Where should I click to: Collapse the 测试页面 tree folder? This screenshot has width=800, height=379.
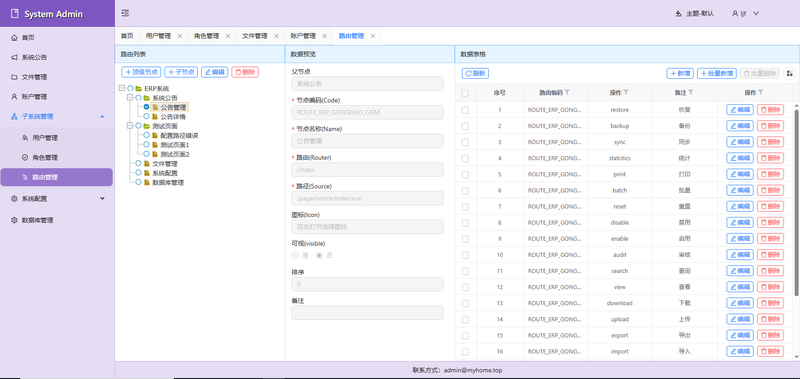click(x=130, y=125)
